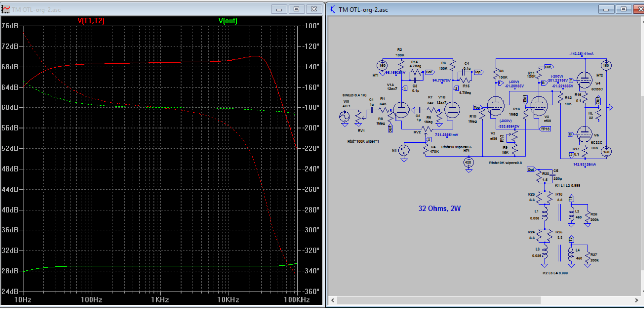Click the Out label above R11
The height and width of the screenshot is (309, 644).
pyautogui.click(x=548, y=67)
